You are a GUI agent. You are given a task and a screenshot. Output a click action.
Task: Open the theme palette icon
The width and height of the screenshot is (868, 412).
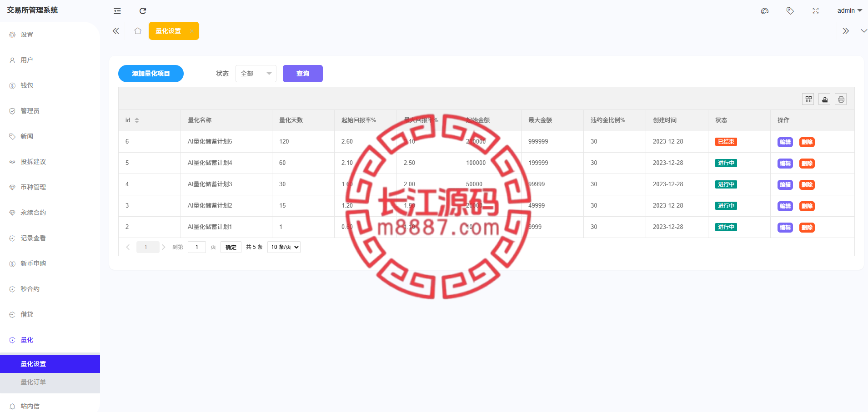click(x=765, y=11)
